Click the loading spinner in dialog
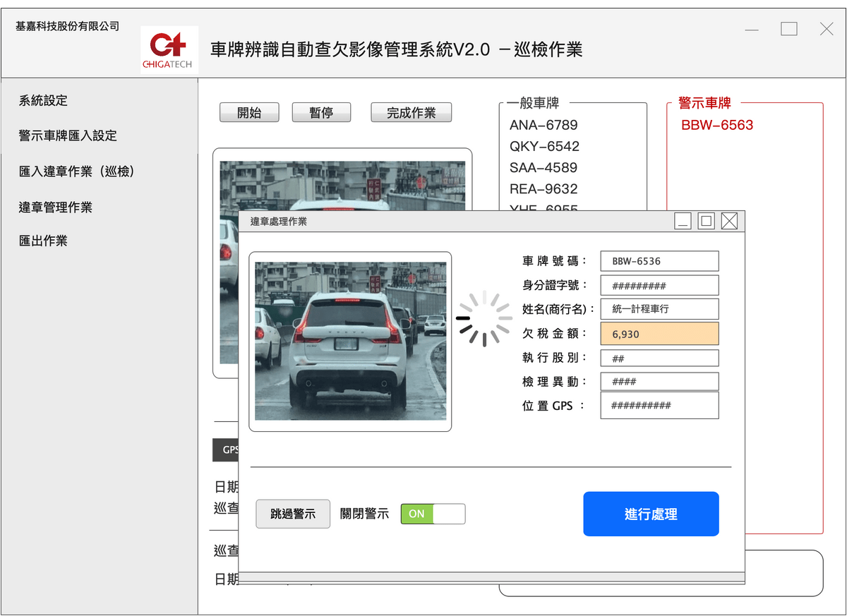Image resolution: width=847 pixels, height=616 pixels. 484,320
